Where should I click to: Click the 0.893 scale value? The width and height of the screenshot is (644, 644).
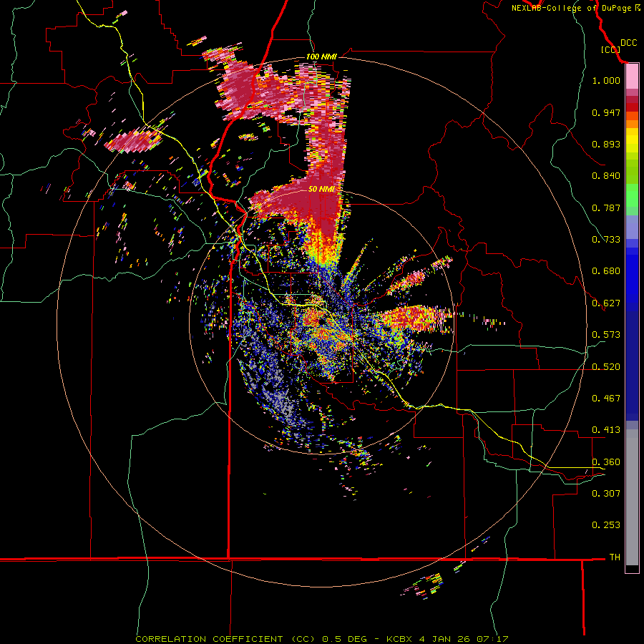tap(606, 144)
